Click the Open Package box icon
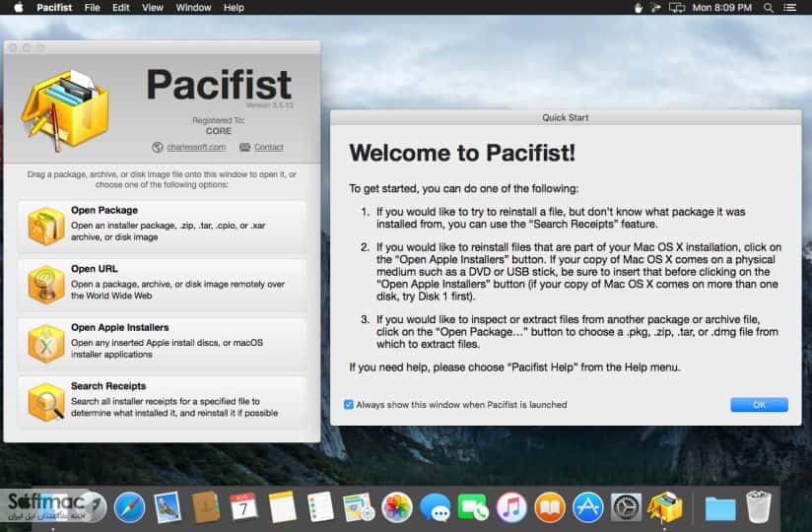Viewport: 812px width, 532px height. point(46,226)
